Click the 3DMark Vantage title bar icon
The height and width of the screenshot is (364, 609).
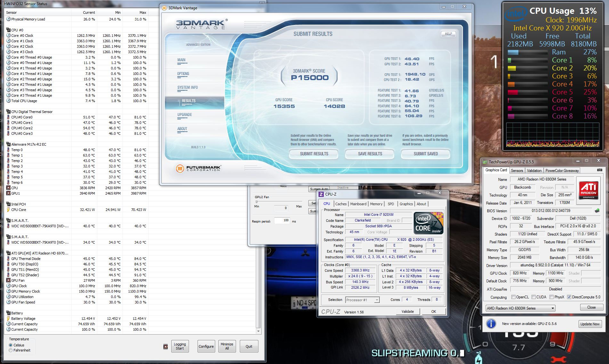coord(164,8)
